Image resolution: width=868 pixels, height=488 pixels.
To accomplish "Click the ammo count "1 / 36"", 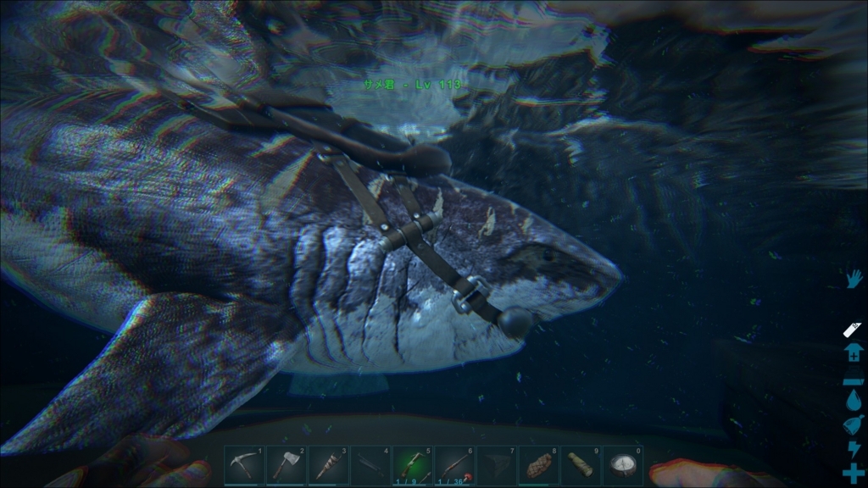I will click(450, 481).
